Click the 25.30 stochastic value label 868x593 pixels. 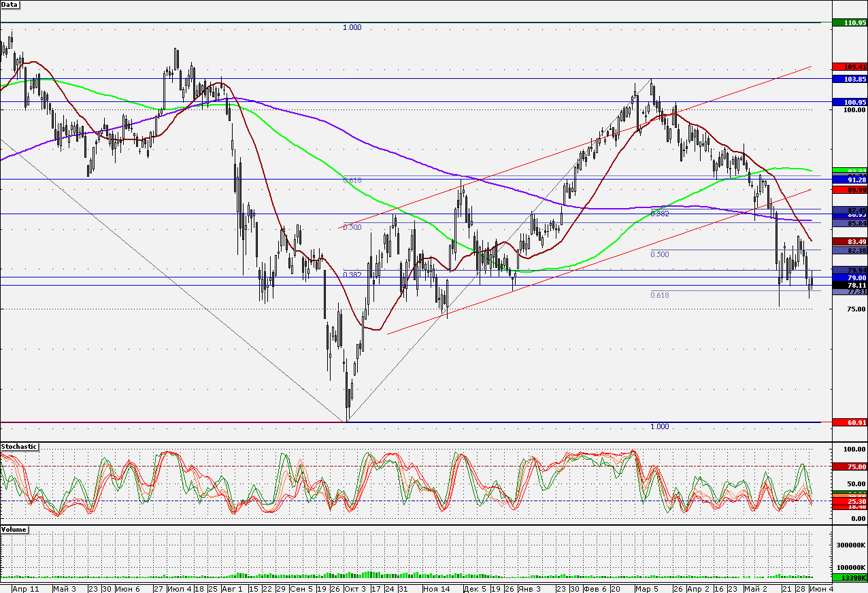(x=850, y=501)
